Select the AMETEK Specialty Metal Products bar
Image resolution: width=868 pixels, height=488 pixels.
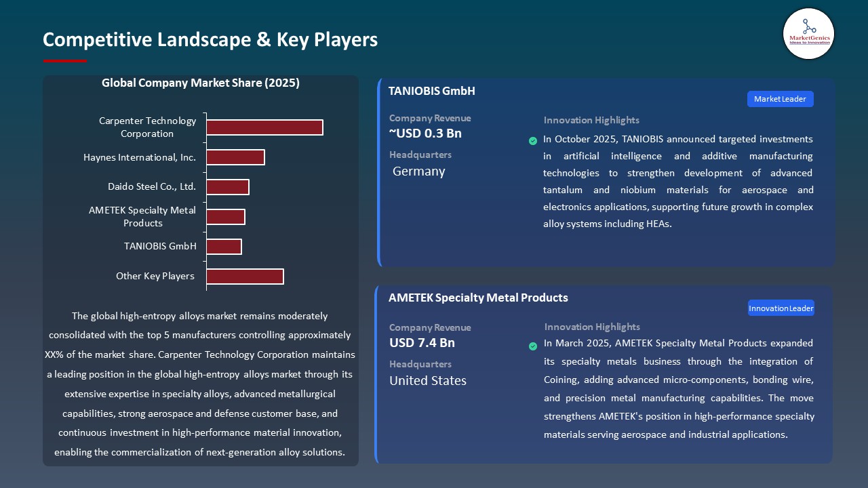pyautogui.click(x=226, y=217)
